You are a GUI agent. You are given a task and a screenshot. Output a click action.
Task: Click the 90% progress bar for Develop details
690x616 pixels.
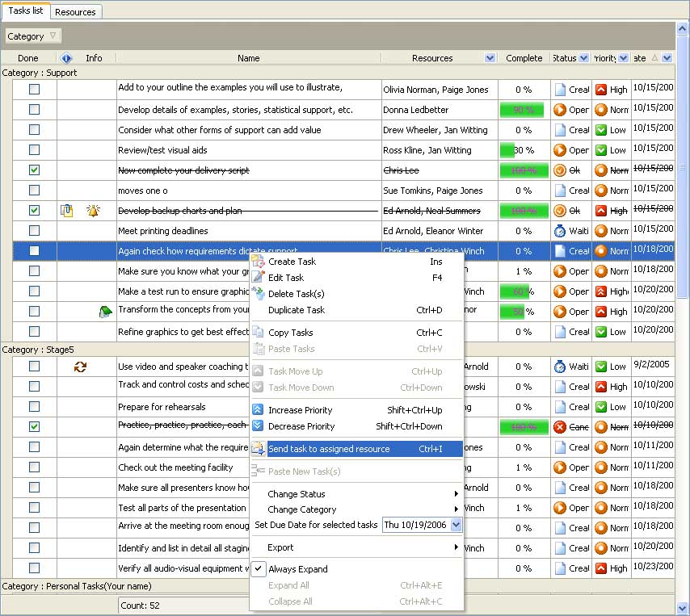point(523,110)
